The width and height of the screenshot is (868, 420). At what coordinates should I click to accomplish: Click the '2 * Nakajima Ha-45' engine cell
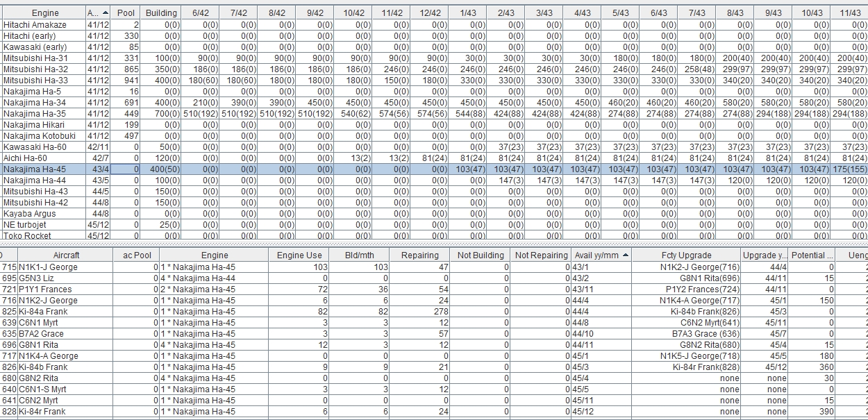215,289
